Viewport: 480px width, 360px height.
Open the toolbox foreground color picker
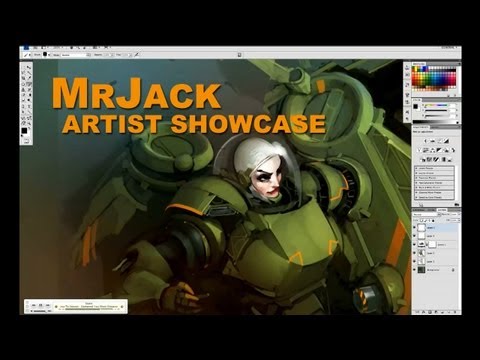click(24, 130)
